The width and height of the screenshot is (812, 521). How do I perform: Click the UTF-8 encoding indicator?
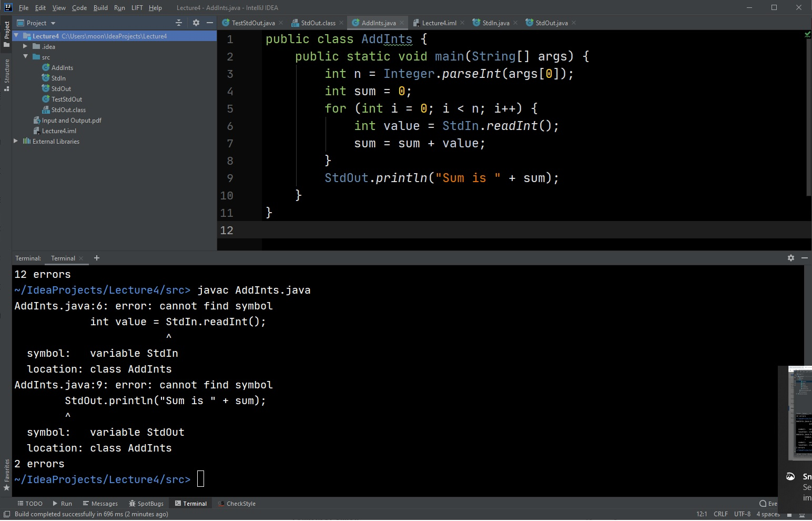click(742, 514)
